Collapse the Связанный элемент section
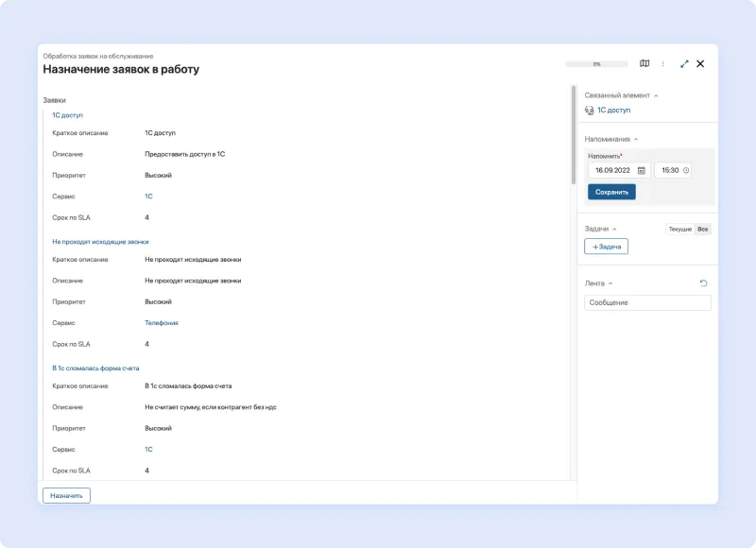The width and height of the screenshot is (756, 548). click(x=656, y=95)
